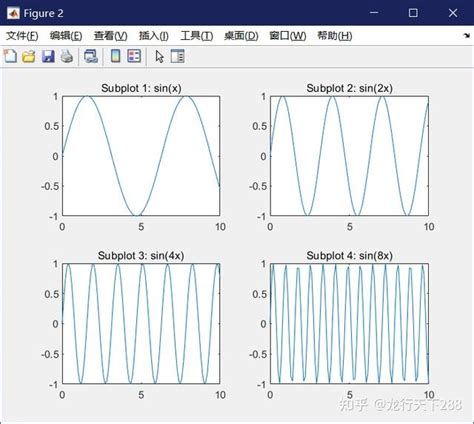Click the x-axis label 5 under Subplot 2
Screen dimensions: 474x424
349,227
